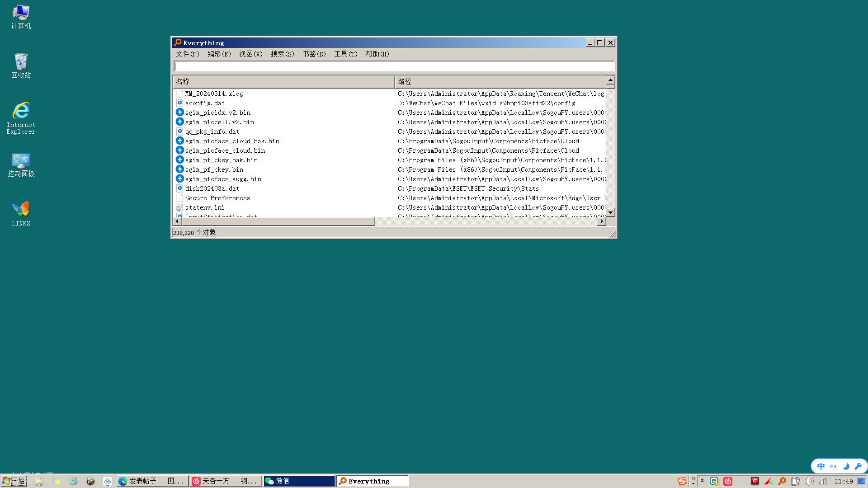Open the 文件(F) menu
The height and width of the screenshot is (488, 868).
(x=187, y=54)
